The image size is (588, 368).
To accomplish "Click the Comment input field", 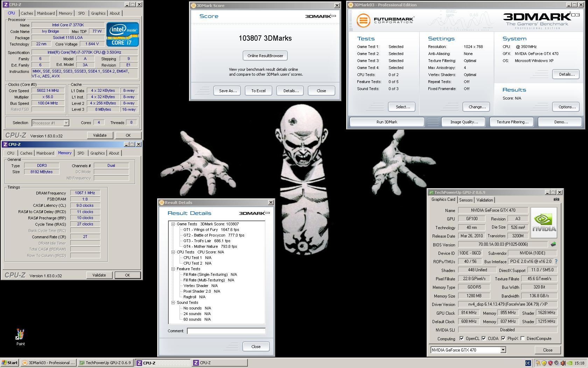I will (x=226, y=331).
